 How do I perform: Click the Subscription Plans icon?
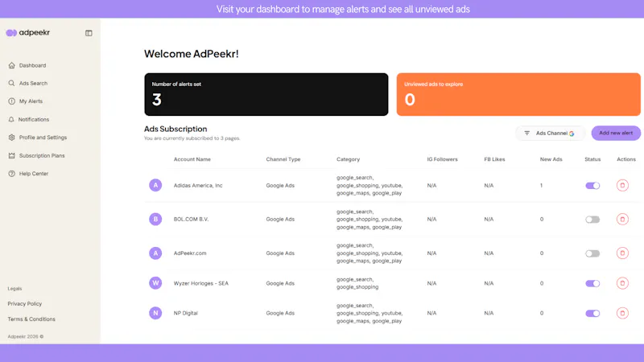(11, 155)
